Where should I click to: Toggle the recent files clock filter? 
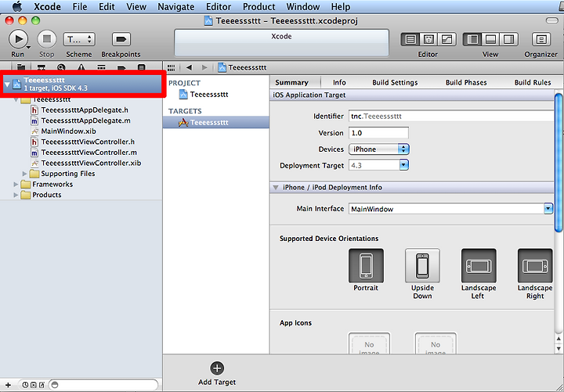point(25,385)
